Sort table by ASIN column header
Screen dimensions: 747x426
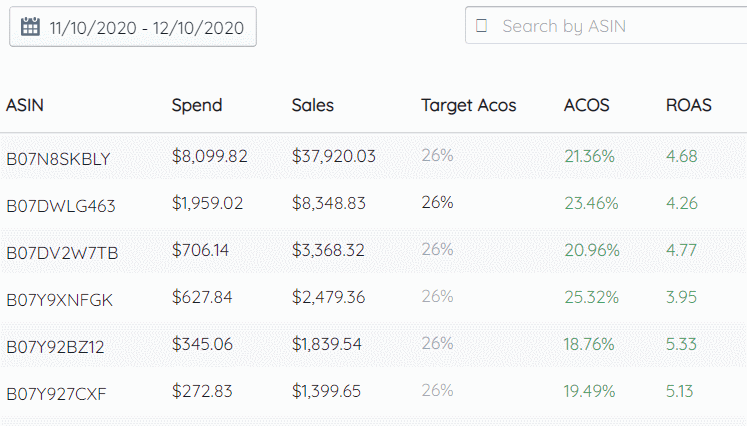(25, 105)
